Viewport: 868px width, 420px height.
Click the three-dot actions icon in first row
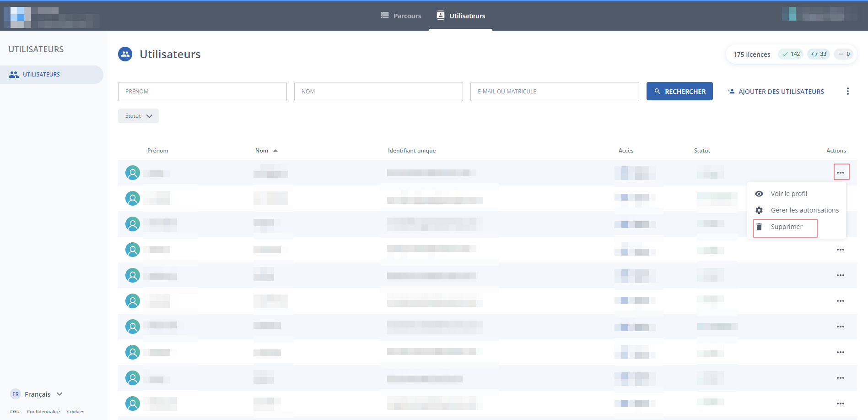click(x=841, y=173)
